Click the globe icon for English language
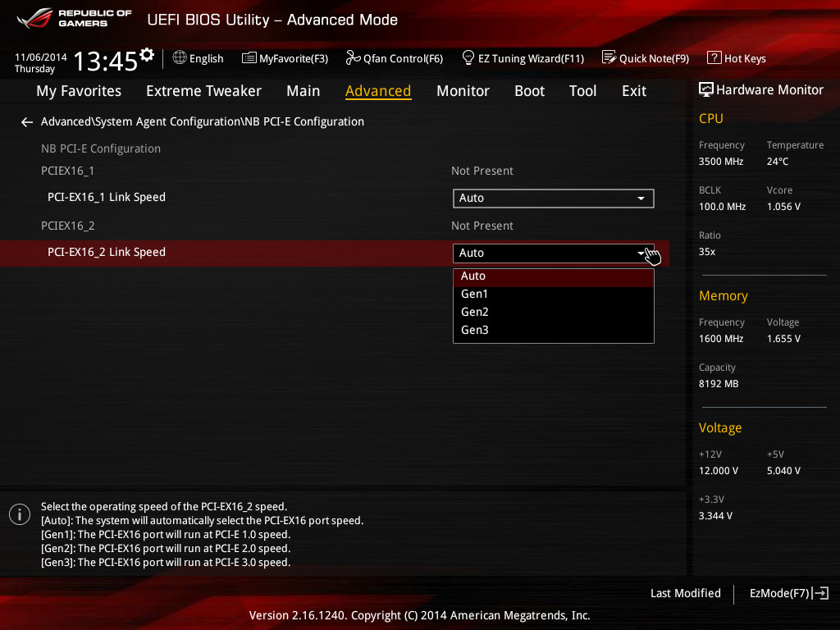Image resolution: width=840 pixels, height=630 pixels. coord(180,58)
